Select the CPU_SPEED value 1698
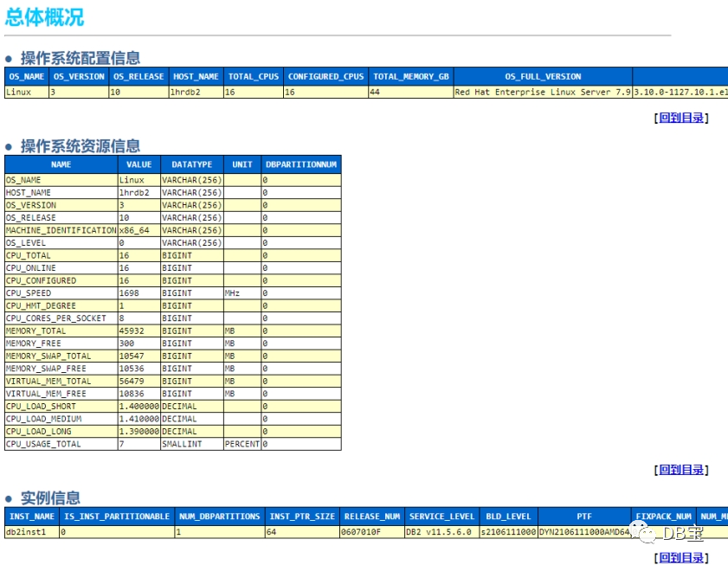 [x=139, y=293]
